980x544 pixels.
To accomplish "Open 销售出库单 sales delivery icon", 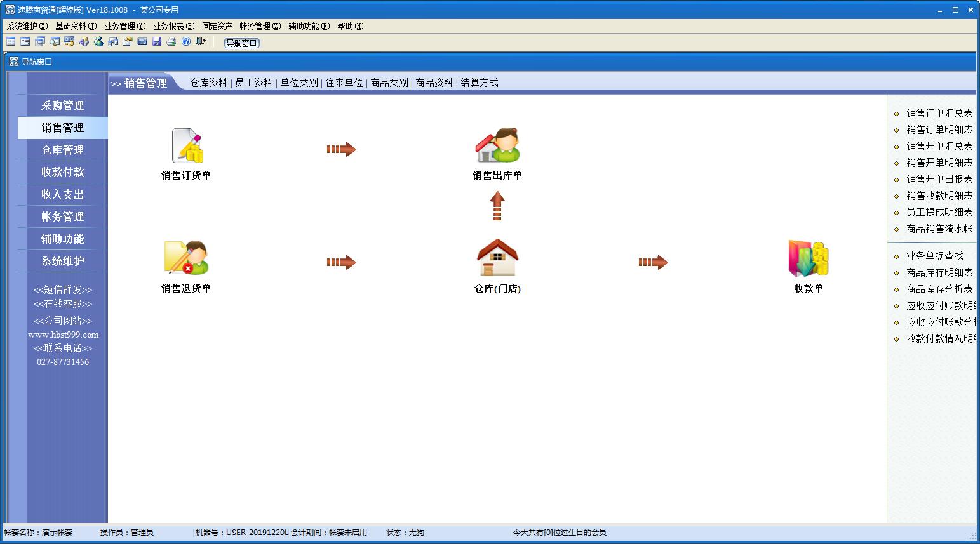I will (x=497, y=146).
